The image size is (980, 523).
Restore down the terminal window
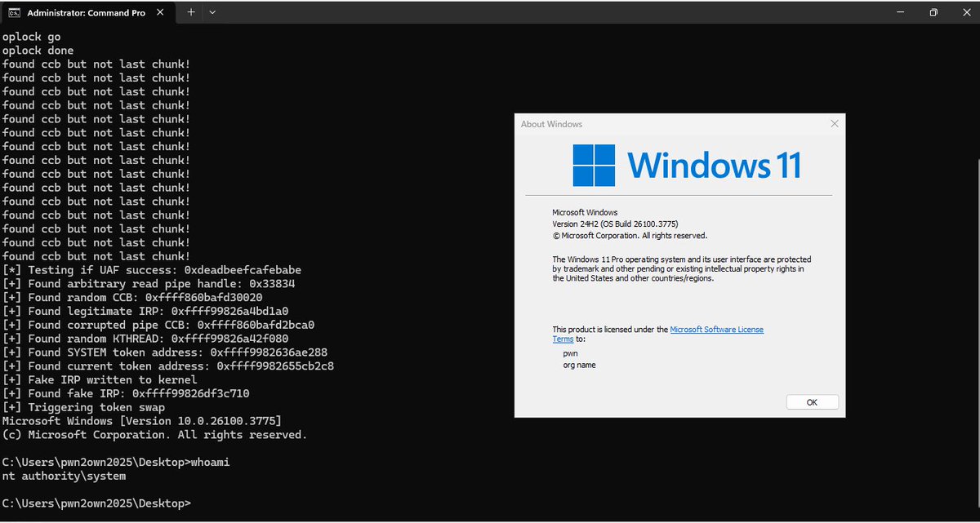[x=933, y=12]
